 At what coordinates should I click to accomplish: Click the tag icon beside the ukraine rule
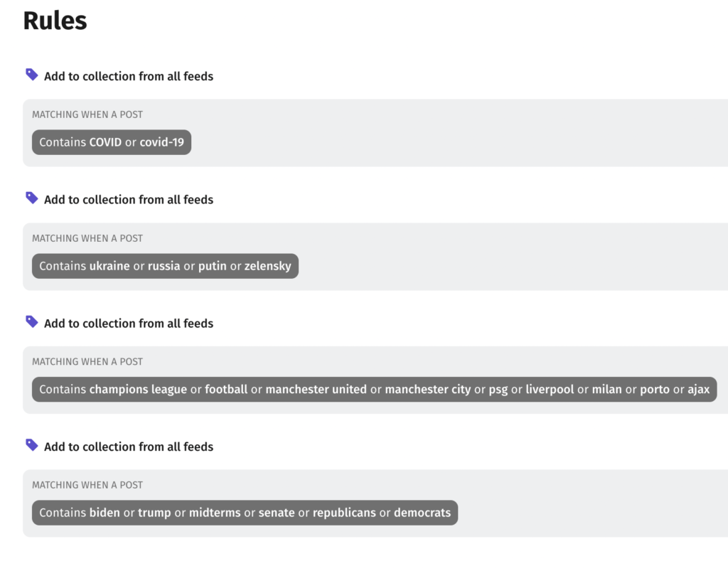click(x=31, y=198)
